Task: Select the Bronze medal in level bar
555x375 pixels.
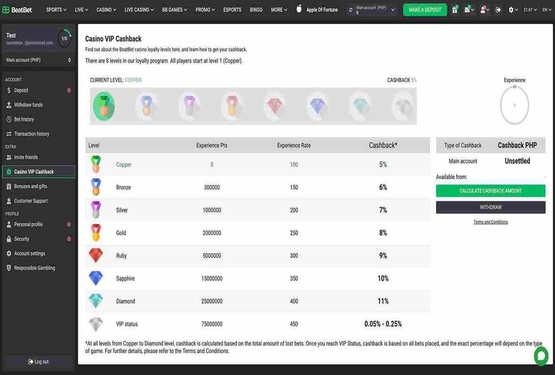Action: [x=146, y=106]
